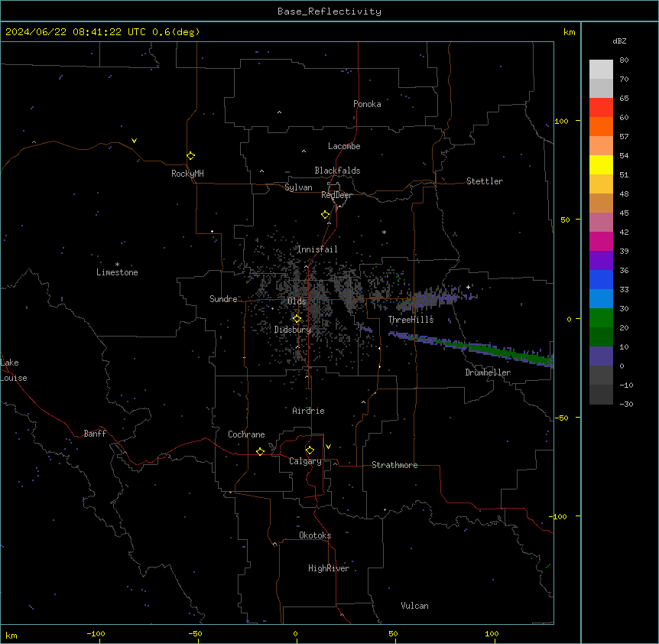The image size is (659, 644).
Task: Click the Lacombe city label
Action: (x=344, y=146)
